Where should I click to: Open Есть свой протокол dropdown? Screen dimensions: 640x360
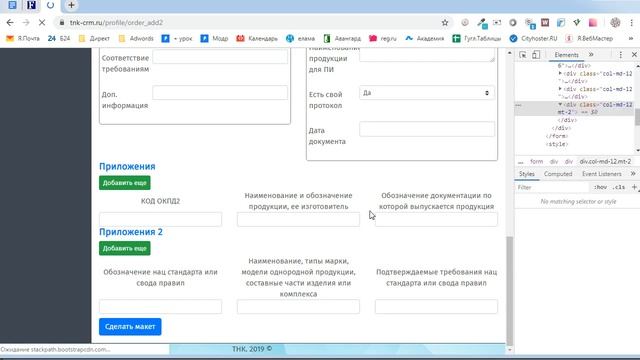pos(427,93)
